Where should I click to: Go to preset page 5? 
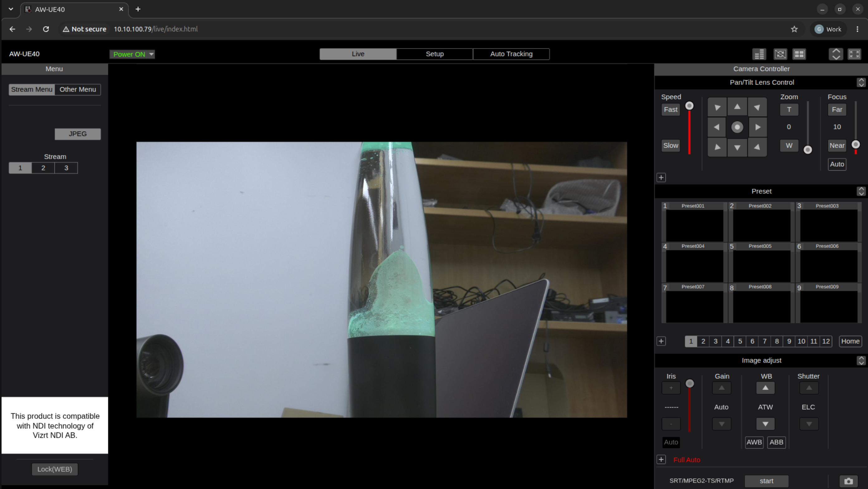click(740, 341)
